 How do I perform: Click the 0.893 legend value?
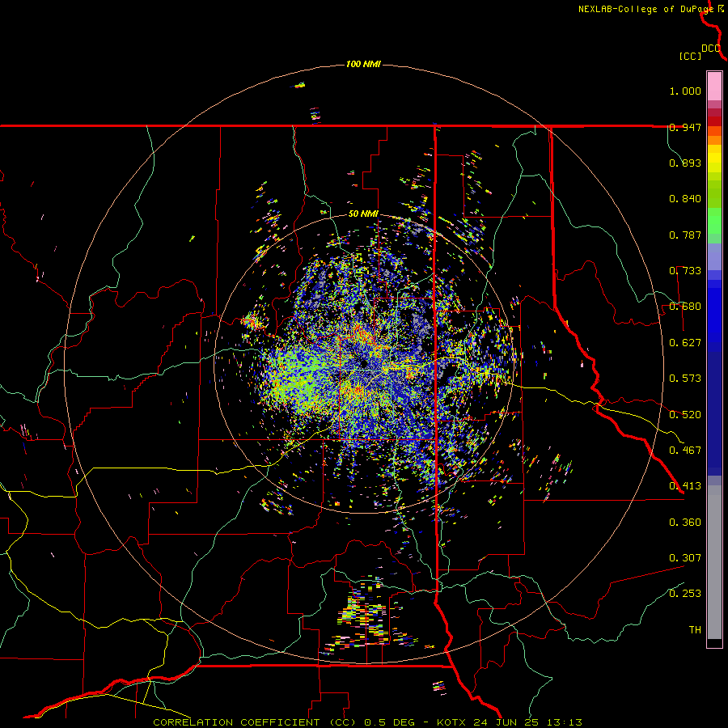(685, 163)
